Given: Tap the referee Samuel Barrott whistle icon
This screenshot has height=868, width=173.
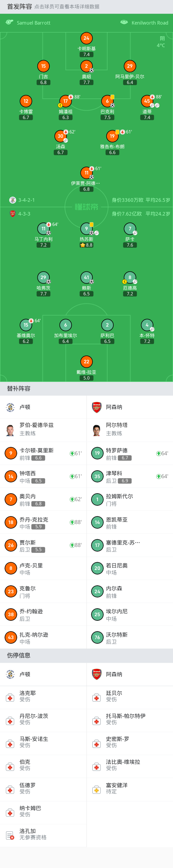Looking at the screenshot, I should [9, 22].
